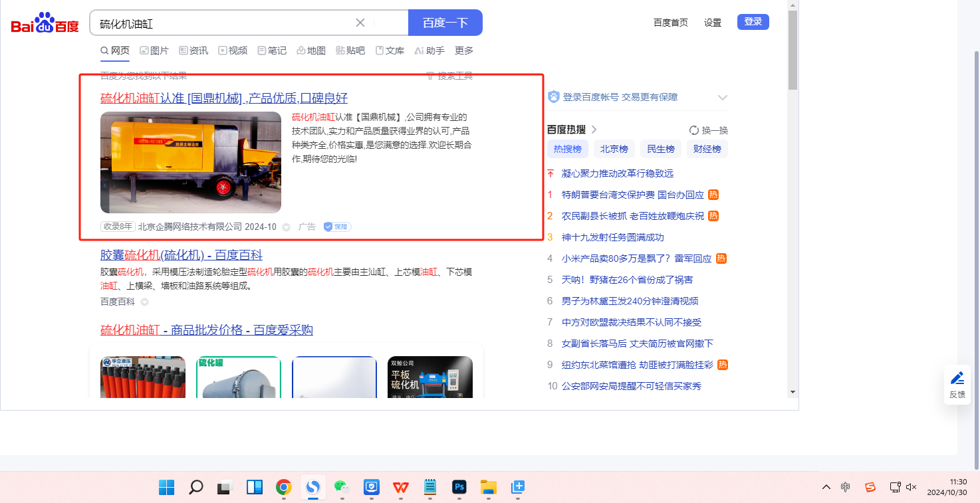The width and height of the screenshot is (980, 503).
Task: Show hidden system tray icons
Action: (x=826, y=487)
